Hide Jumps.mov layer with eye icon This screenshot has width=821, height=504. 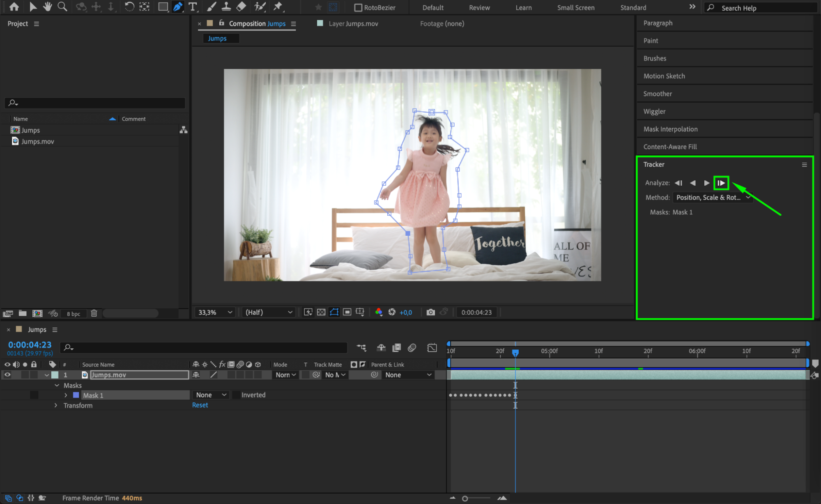pyautogui.click(x=7, y=375)
